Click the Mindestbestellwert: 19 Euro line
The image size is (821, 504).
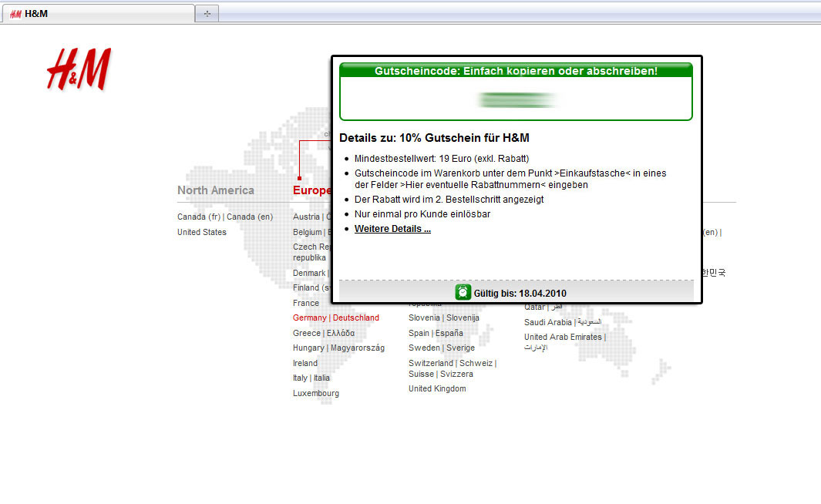point(442,159)
